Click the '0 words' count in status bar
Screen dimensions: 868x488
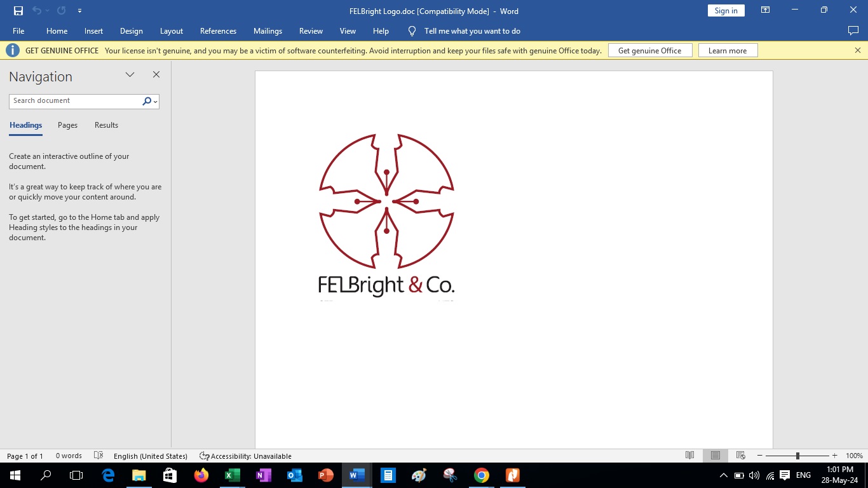click(x=69, y=456)
